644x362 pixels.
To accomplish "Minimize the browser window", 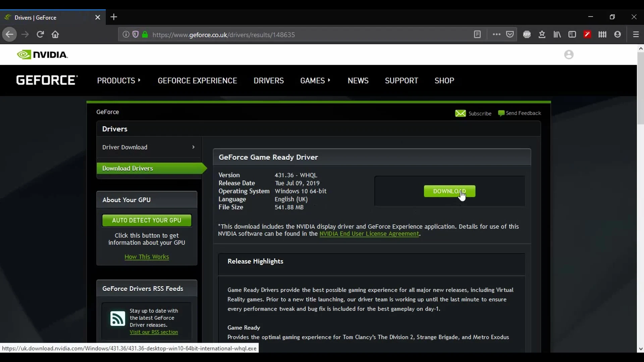I will pyautogui.click(x=591, y=17).
